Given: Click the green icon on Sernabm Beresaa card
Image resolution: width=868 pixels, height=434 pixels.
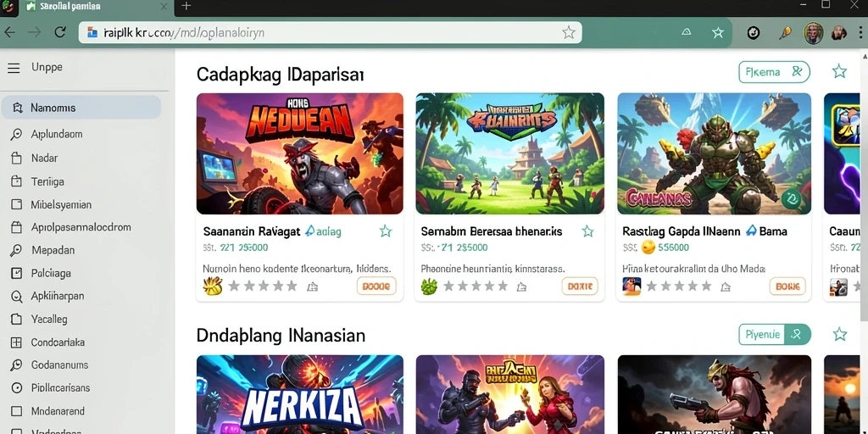Looking at the screenshot, I should point(429,287).
